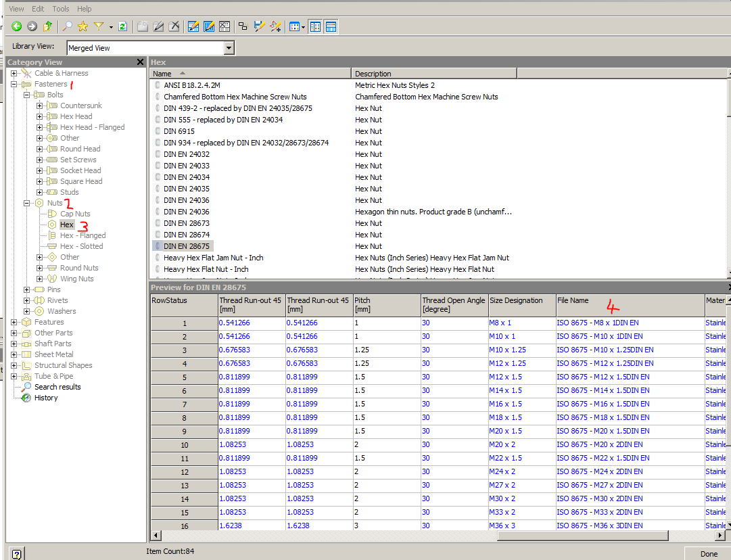Click the Done button
Image resolution: width=731 pixels, height=560 pixels.
click(x=709, y=553)
